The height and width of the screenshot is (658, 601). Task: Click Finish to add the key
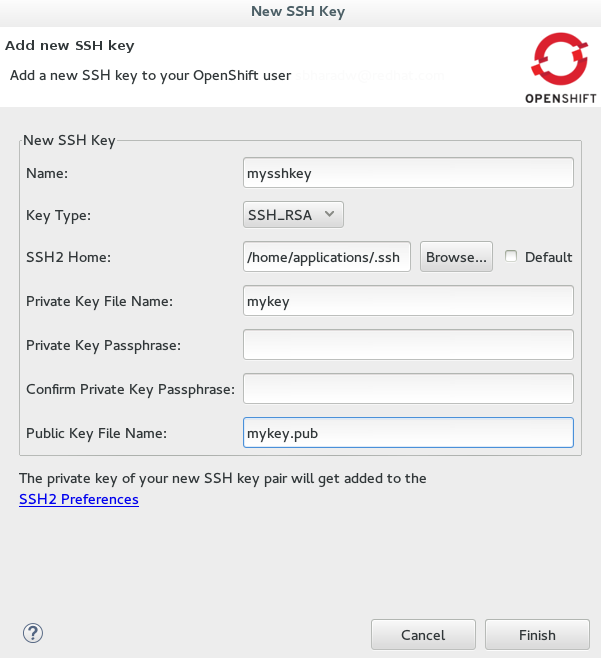(x=537, y=635)
